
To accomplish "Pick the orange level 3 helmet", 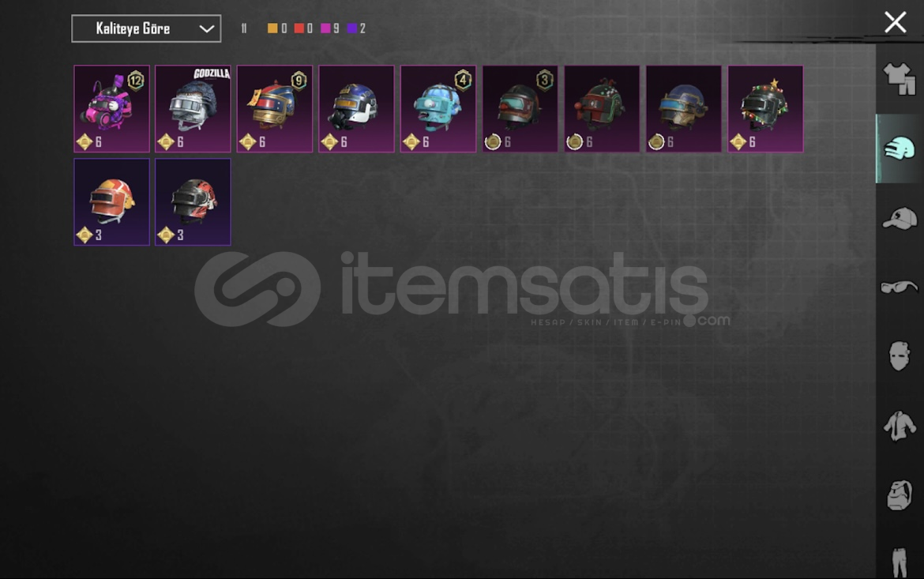I will click(x=111, y=201).
